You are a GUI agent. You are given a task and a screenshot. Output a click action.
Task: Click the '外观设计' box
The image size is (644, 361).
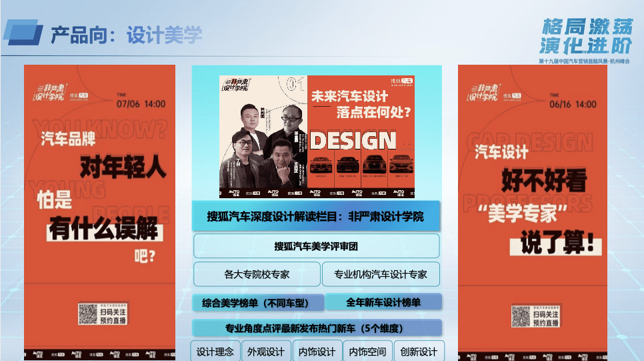[x=266, y=351]
